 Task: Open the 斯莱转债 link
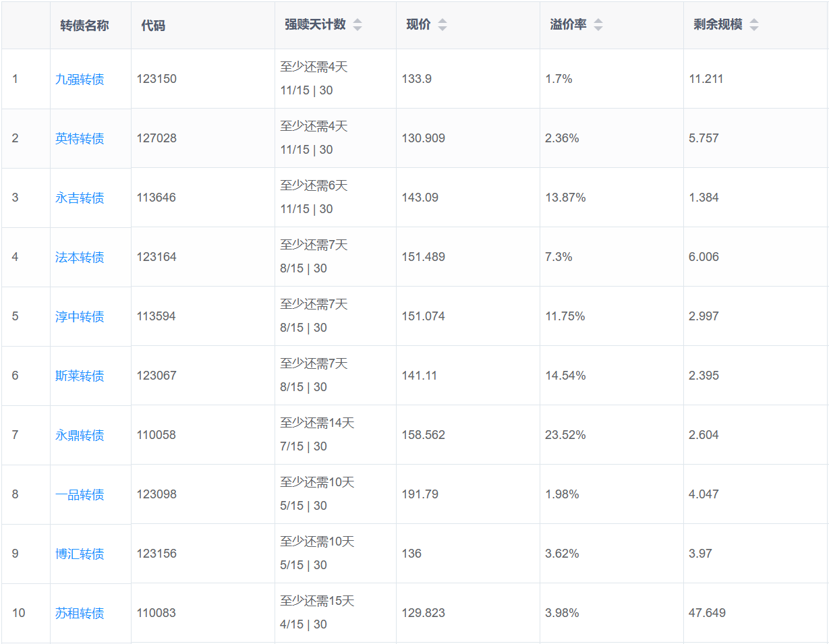tap(80, 376)
